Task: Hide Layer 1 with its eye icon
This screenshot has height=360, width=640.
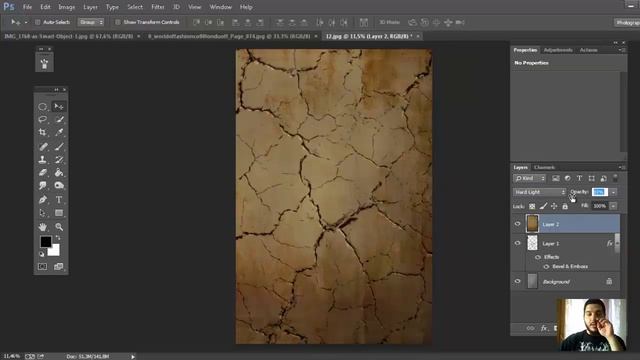Action: click(518, 243)
